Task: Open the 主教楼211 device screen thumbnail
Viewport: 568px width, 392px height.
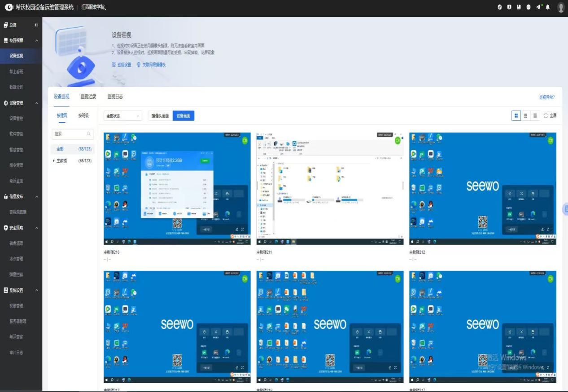Action: click(x=330, y=188)
